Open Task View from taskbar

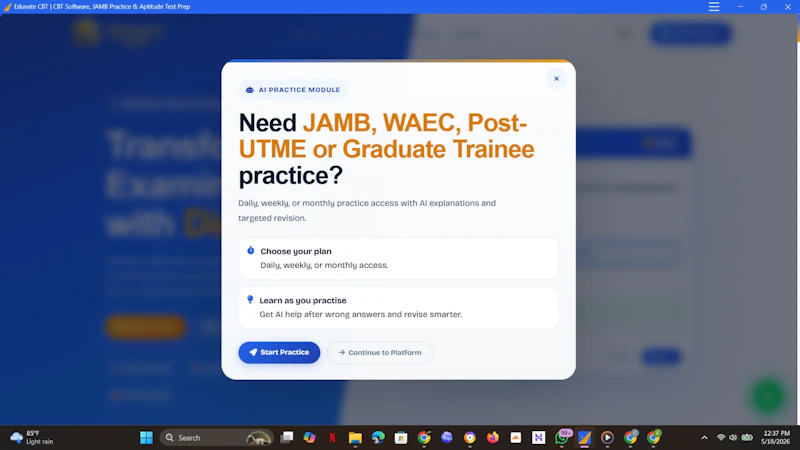click(x=287, y=438)
